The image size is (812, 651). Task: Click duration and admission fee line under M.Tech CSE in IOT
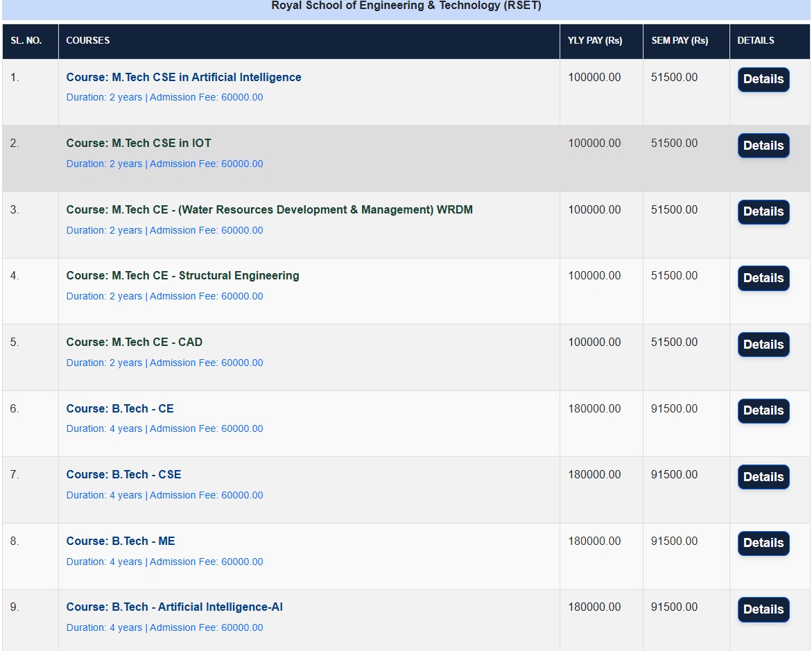coord(164,164)
